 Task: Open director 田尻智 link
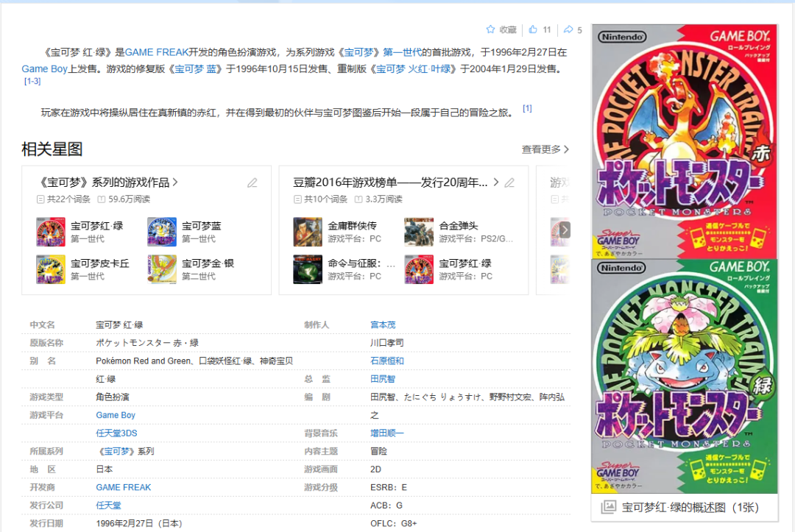383,379
